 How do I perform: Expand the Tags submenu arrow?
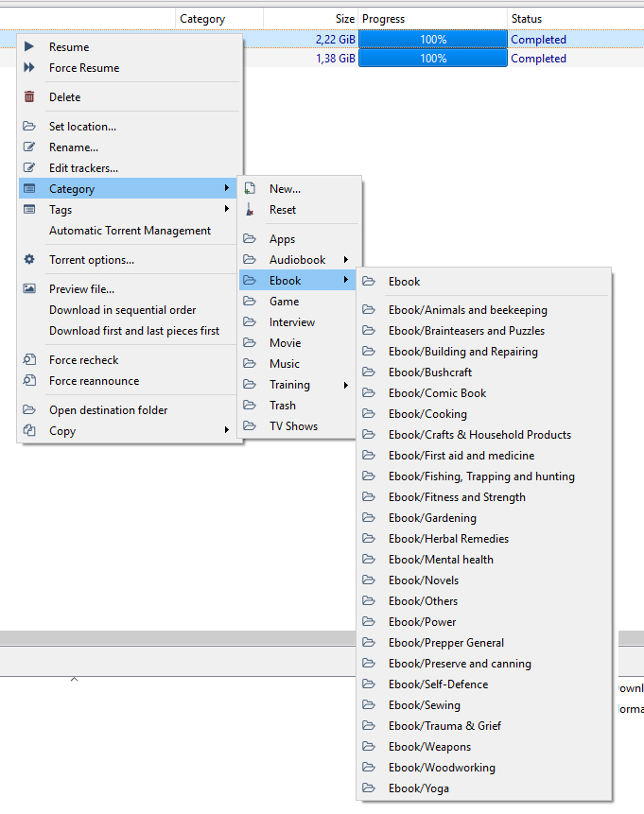226,209
